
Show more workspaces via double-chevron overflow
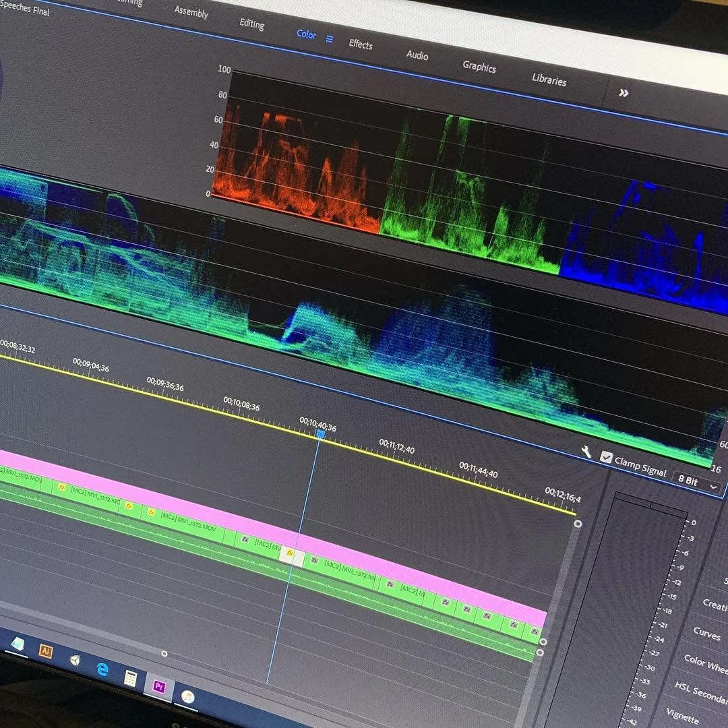tap(624, 93)
